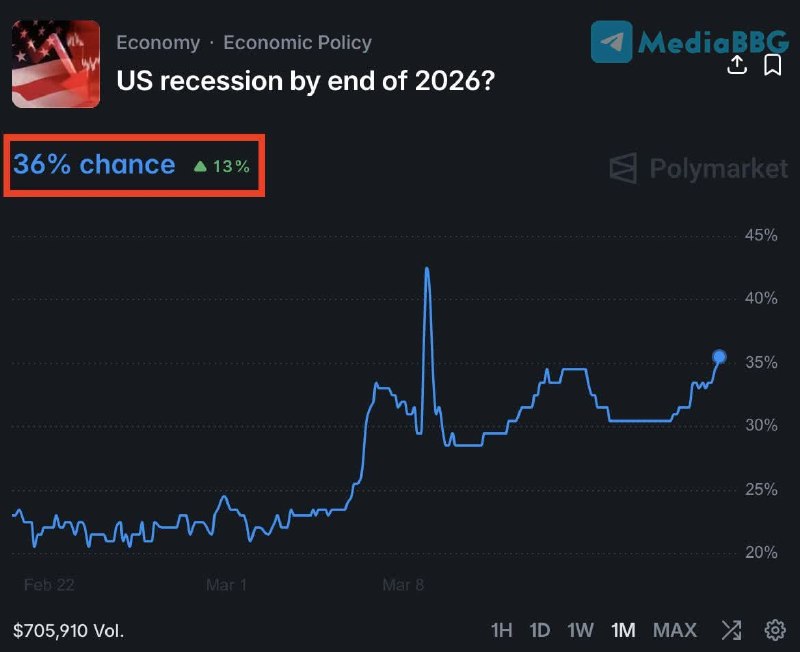Click the "US recession by end of 2026?" title
Screen dimensions: 800x652
[x=306, y=79]
